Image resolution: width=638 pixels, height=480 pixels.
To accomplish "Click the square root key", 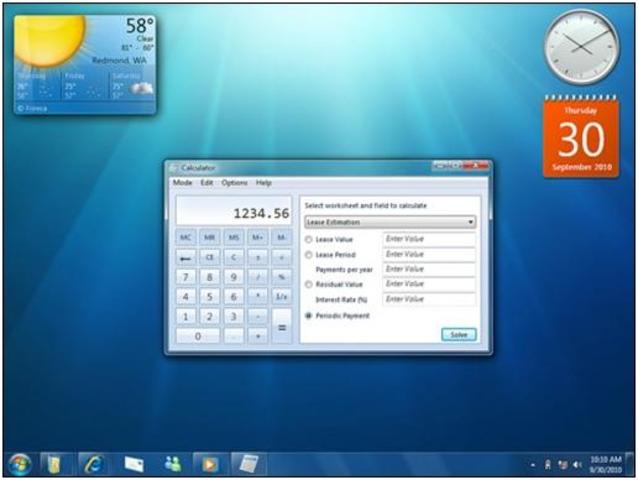I will [x=282, y=257].
